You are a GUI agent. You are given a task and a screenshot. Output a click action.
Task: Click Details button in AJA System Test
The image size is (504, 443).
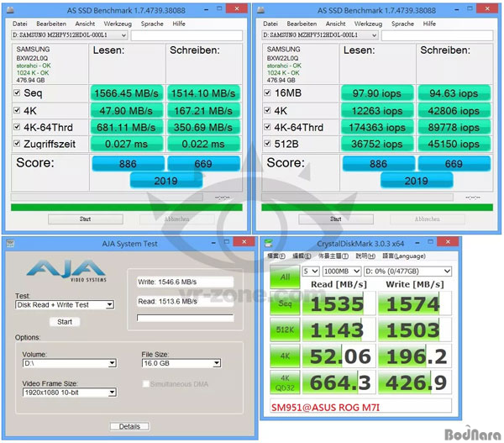[x=129, y=426]
